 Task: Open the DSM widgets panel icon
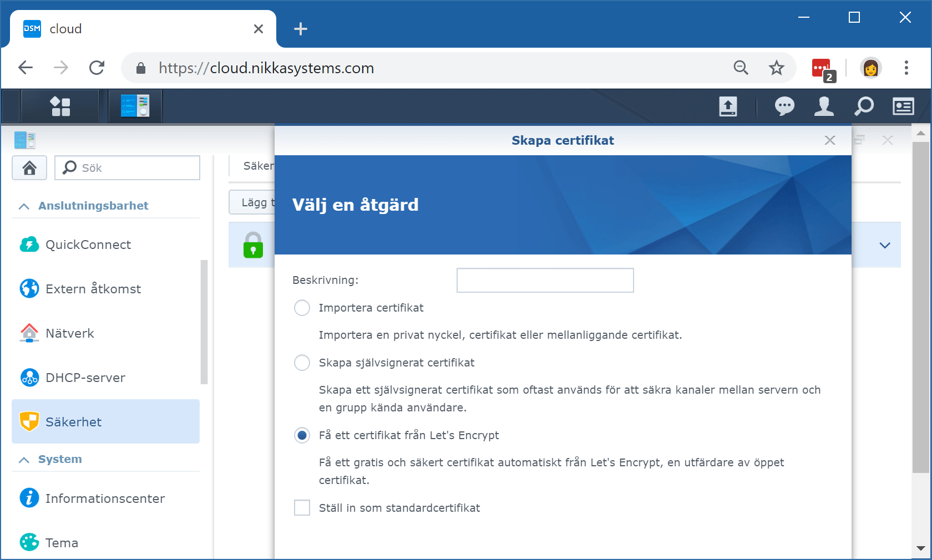[x=903, y=106]
